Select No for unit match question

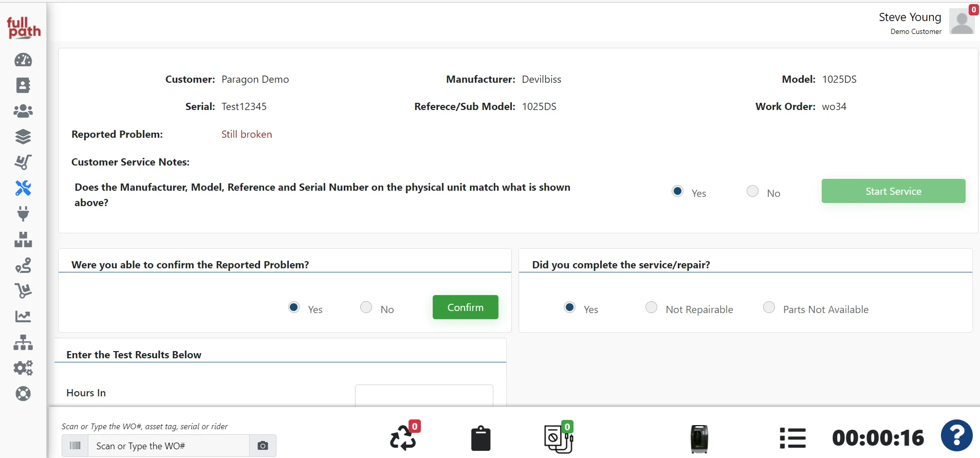pos(752,191)
